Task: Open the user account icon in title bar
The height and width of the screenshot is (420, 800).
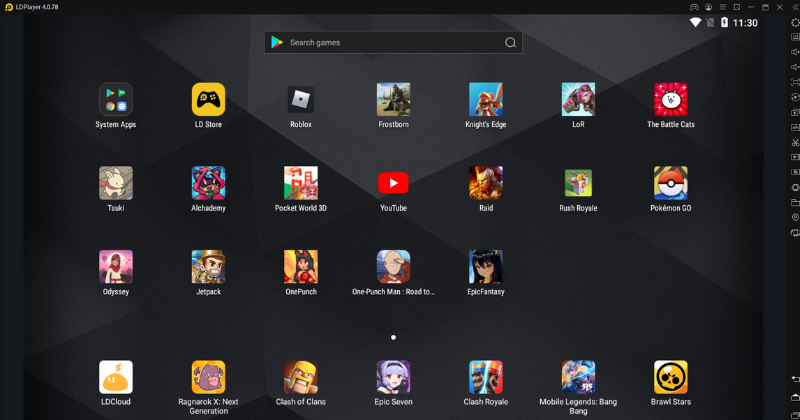Action: [709, 7]
